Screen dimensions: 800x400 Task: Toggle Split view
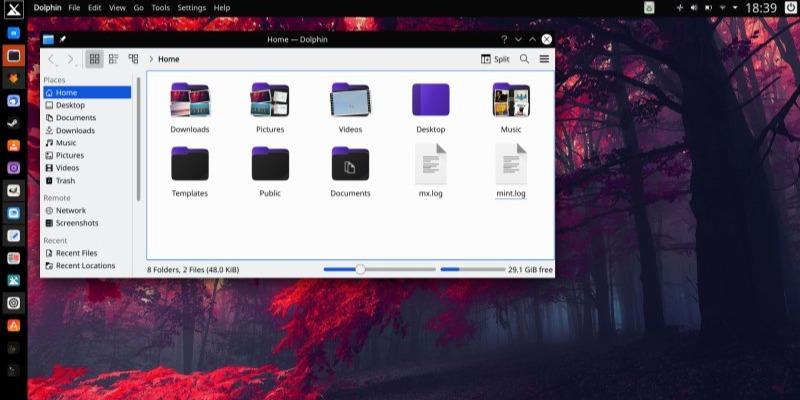495,59
